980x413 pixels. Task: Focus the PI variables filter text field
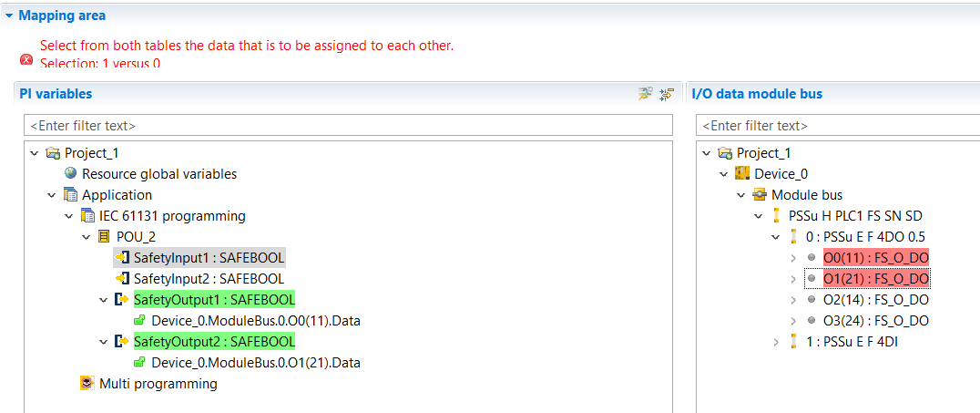click(x=348, y=125)
